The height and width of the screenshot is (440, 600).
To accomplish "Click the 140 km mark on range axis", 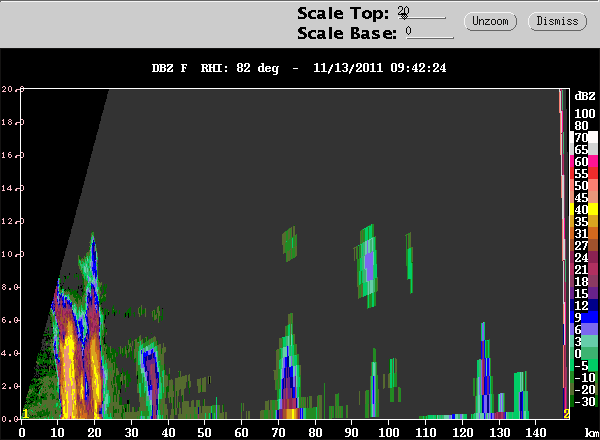I will click(536, 433).
